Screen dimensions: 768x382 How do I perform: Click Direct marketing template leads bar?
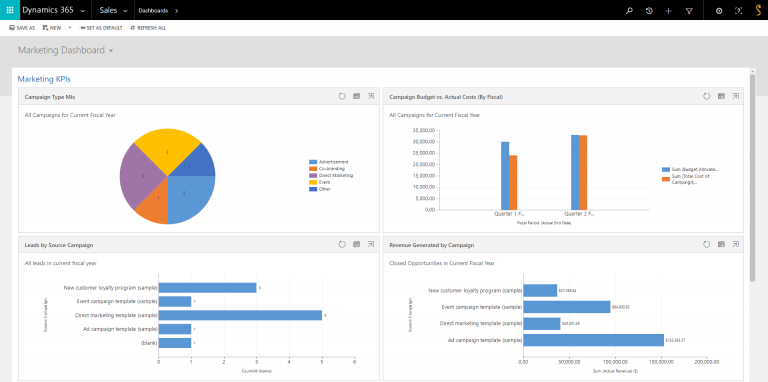point(240,315)
